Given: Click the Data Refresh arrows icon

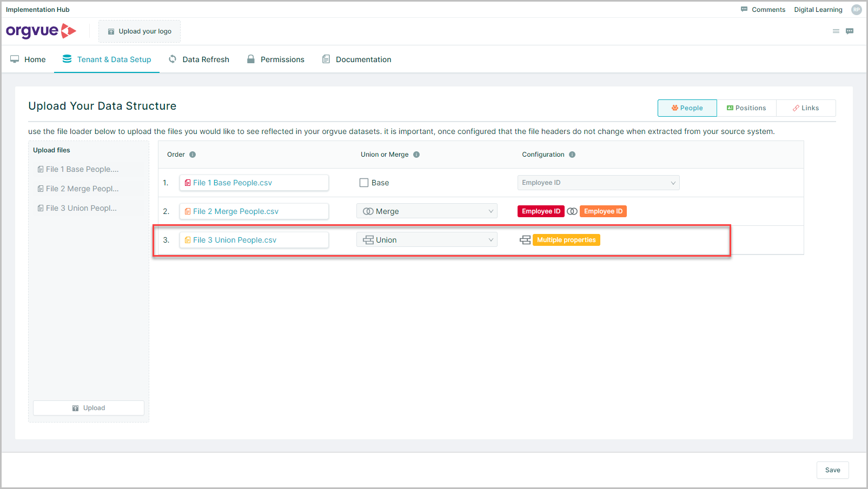Looking at the screenshot, I should [x=173, y=59].
